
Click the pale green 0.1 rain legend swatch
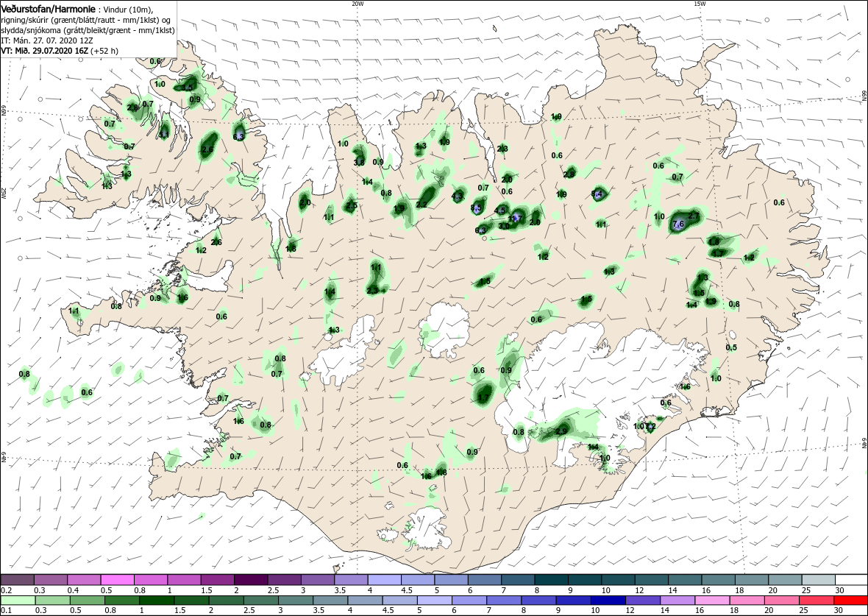[x=18, y=601]
